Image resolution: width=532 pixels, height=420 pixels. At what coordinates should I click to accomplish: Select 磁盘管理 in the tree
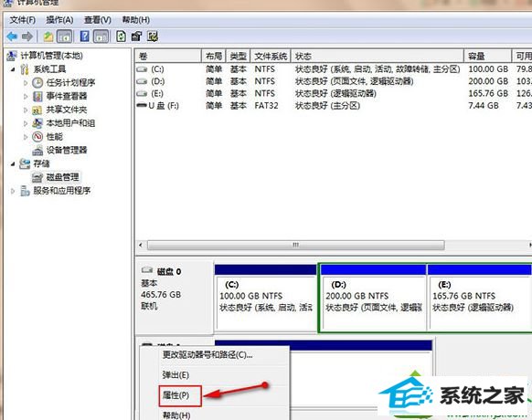[x=63, y=177]
